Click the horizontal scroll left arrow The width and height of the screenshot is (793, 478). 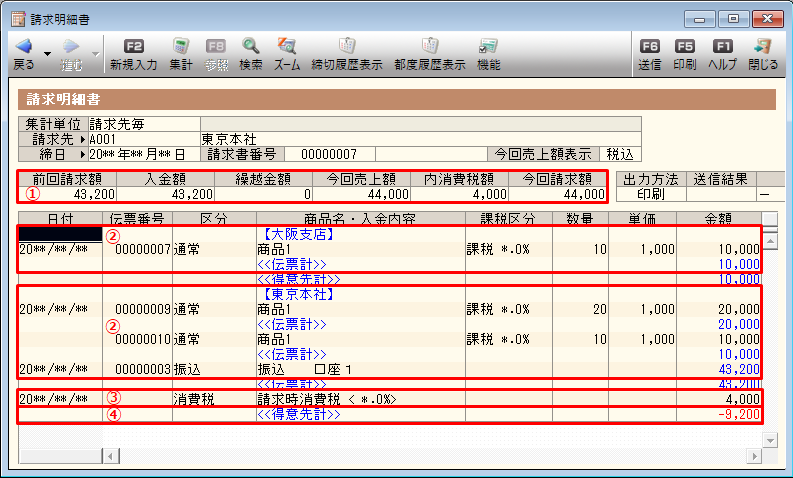[x=111, y=456]
